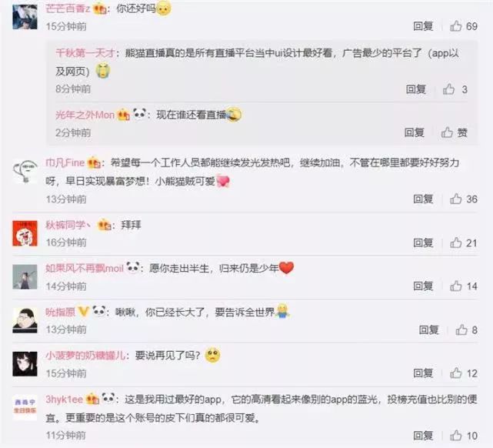Screen dimensions: 493x448
Task: Like the comment with 69 likes
Action: (455, 26)
